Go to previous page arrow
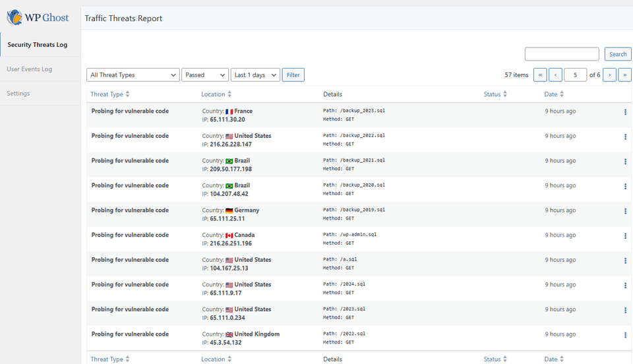633x364 pixels. click(555, 75)
